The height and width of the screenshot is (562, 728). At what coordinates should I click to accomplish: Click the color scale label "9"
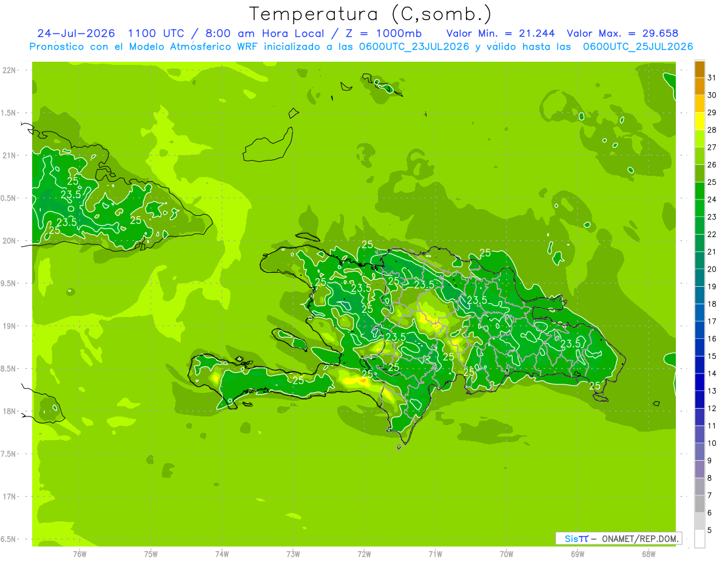(710, 461)
